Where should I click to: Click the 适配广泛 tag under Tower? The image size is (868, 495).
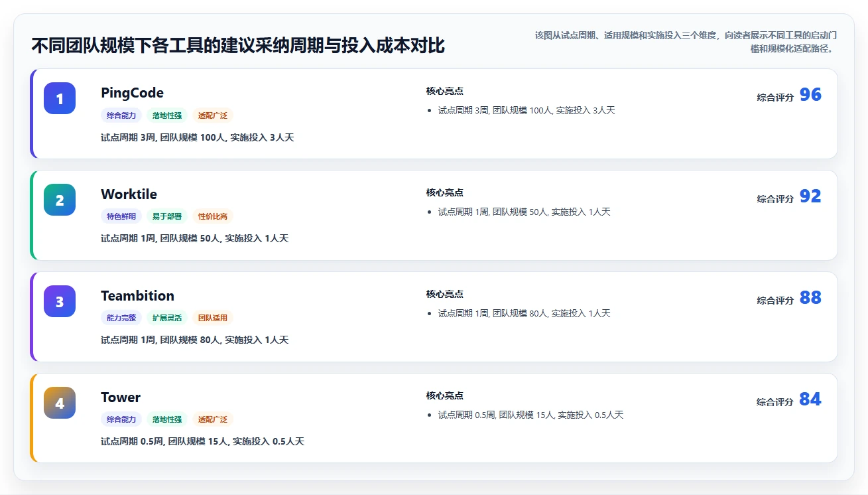click(213, 419)
